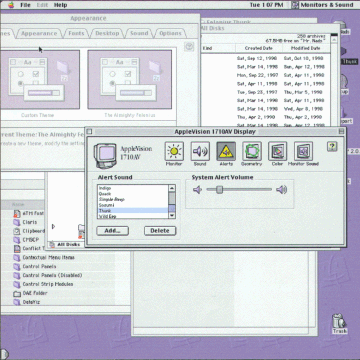The width and height of the screenshot is (360, 360).
Task: Select the Control Strip Modules folder icon
Action: click(x=17, y=284)
